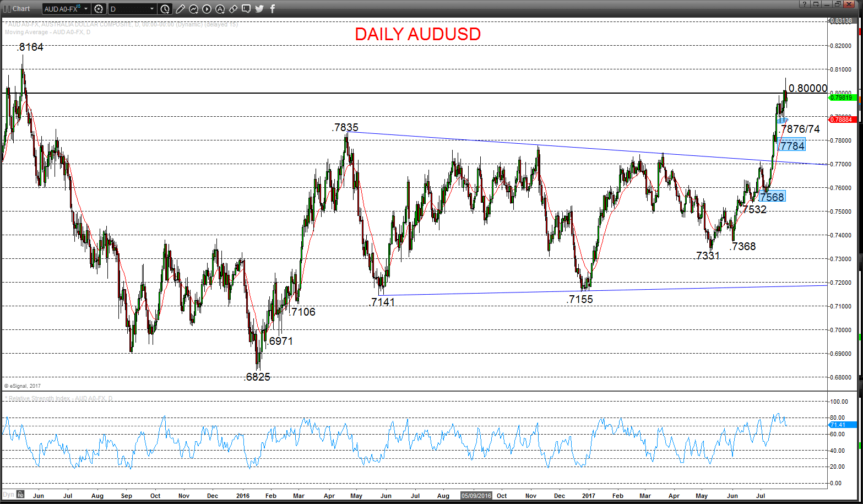Click the highlighted 05/09/2016 date label
The width and height of the screenshot is (863, 504).
(476, 496)
